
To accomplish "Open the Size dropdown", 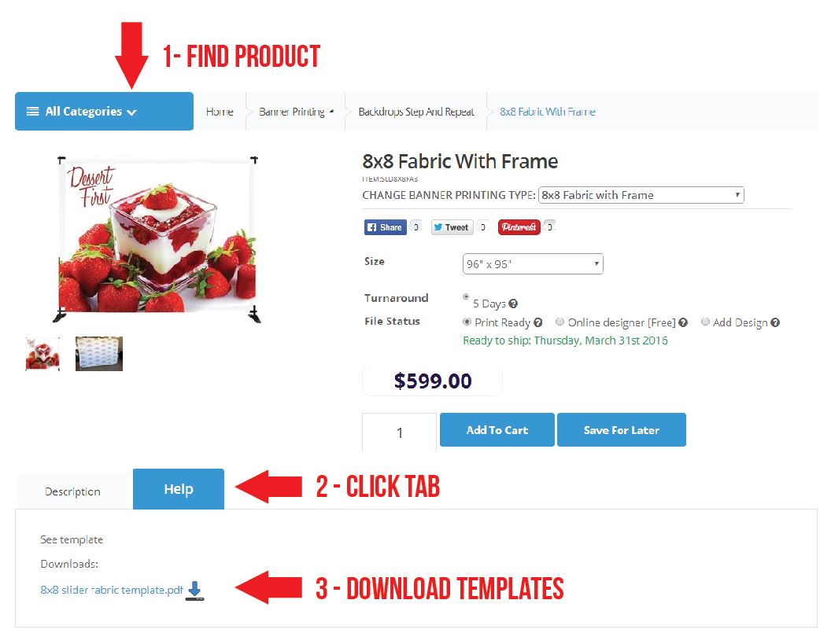I will [x=533, y=263].
